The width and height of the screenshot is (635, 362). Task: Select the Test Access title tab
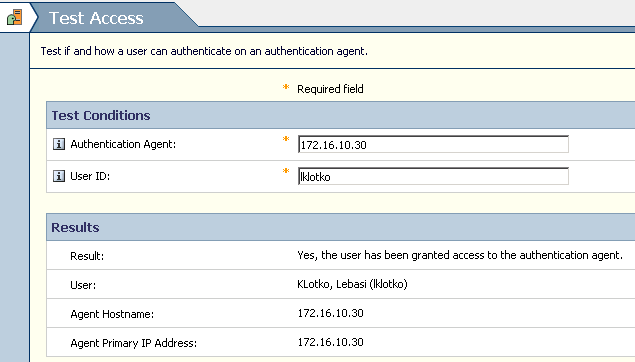tap(96, 18)
